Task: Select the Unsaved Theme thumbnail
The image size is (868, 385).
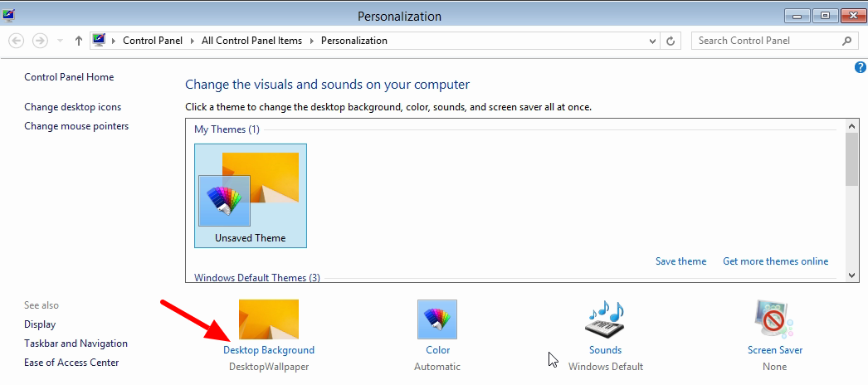Action: (251, 195)
